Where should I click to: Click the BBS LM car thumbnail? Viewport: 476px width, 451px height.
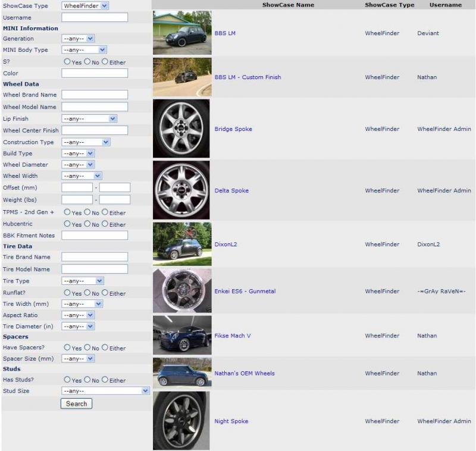[181, 33]
